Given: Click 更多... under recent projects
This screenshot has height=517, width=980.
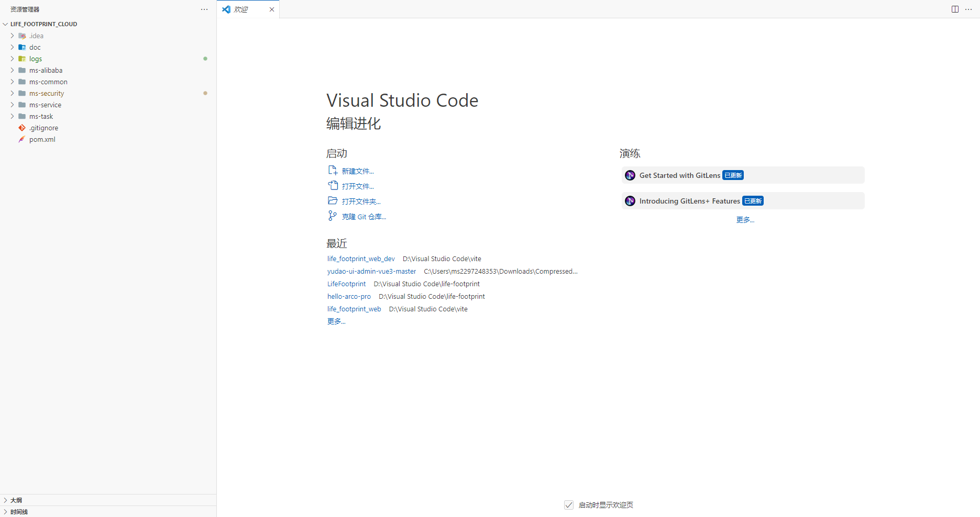Looking at the screenshot, I should [336, 321].
